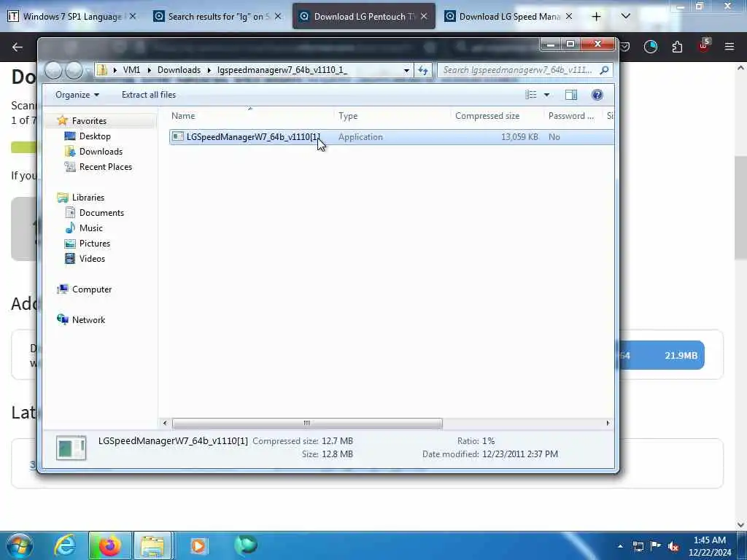
Task: Click inside the Explorer search box
Action: pos(517,70)
